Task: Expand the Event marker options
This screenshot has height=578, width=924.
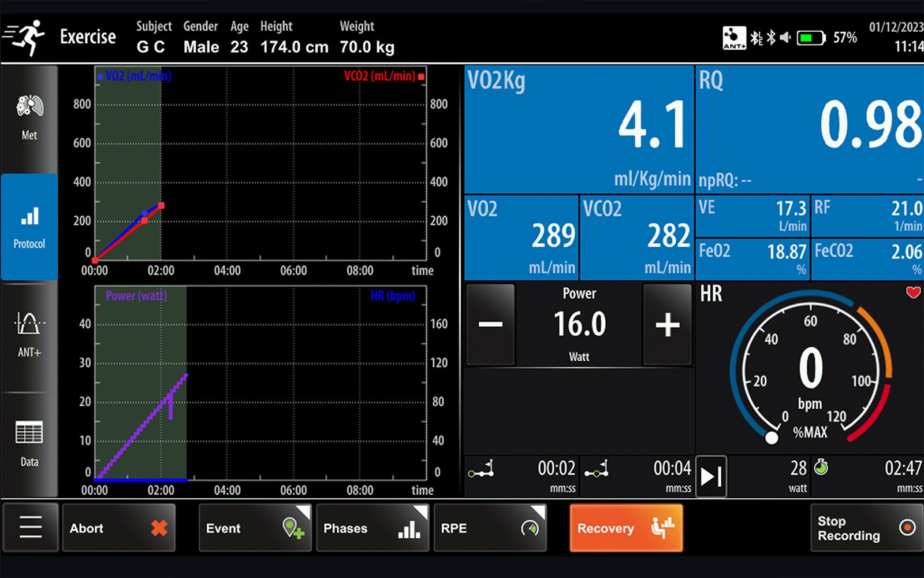Action: [x=255, y=528]
